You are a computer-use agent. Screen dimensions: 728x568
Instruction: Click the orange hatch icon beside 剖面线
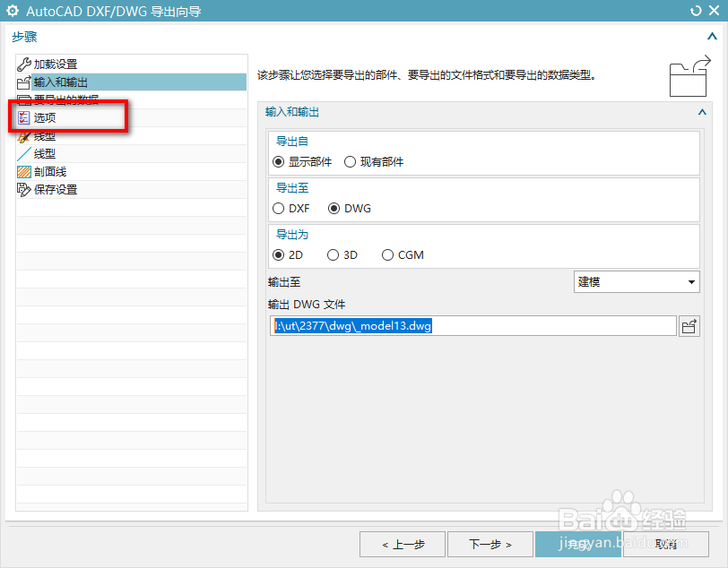coord(23,172)
